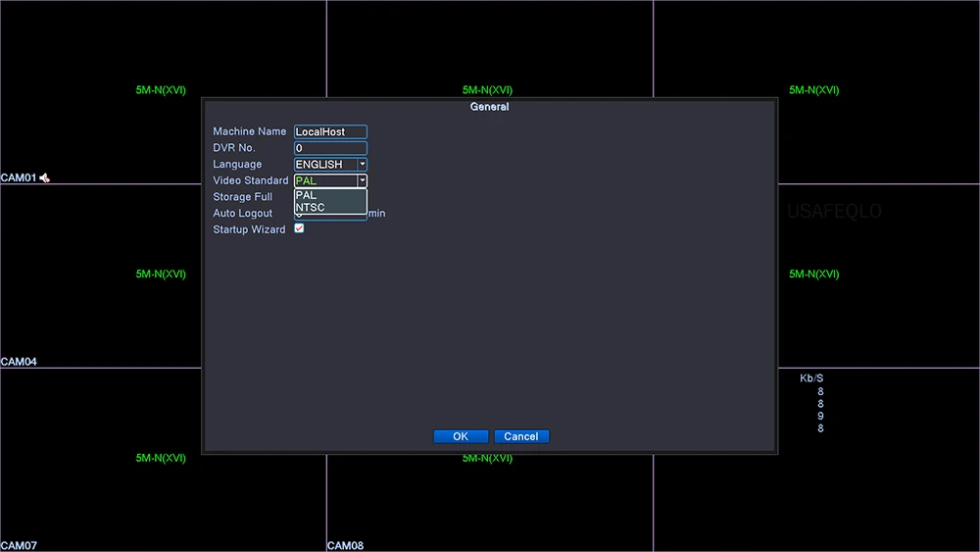980x552 pixels.
Task: Toggle the Startup Wizard checkbox
Action: click(299, 228)
